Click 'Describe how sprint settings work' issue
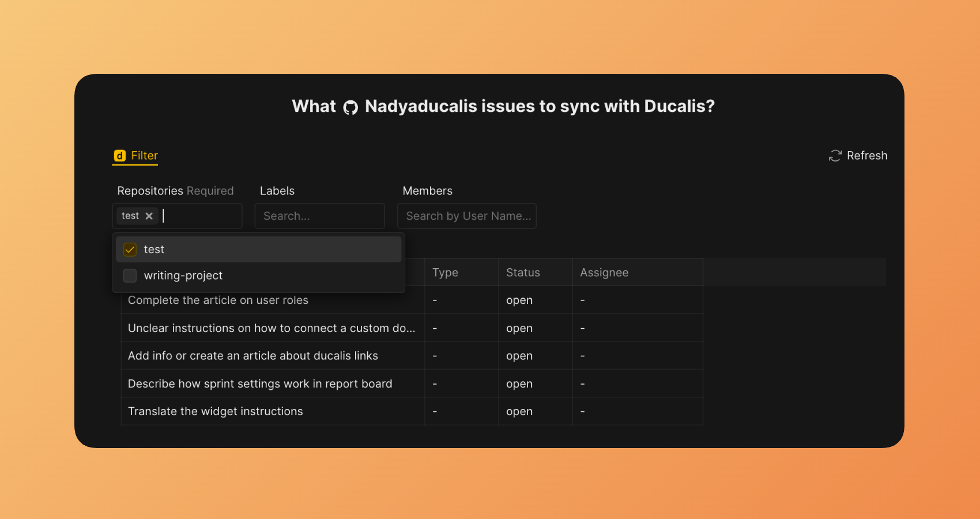Image resolution: width=980 pixels, height=519 pixels. (259, 384)
